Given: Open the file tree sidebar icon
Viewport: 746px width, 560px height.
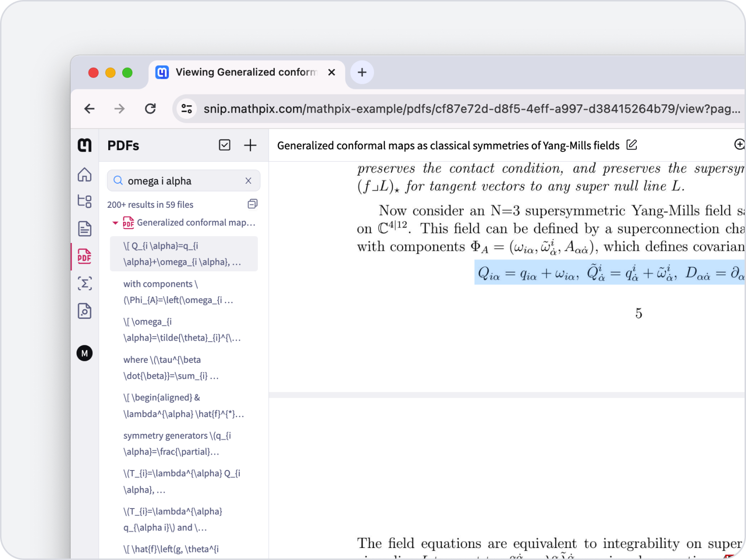Looking at the screenshot, I should pos(85,201).
